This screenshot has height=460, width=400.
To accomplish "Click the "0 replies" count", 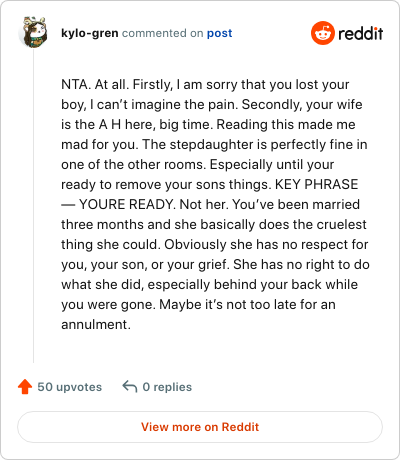I will pos(167,387).
